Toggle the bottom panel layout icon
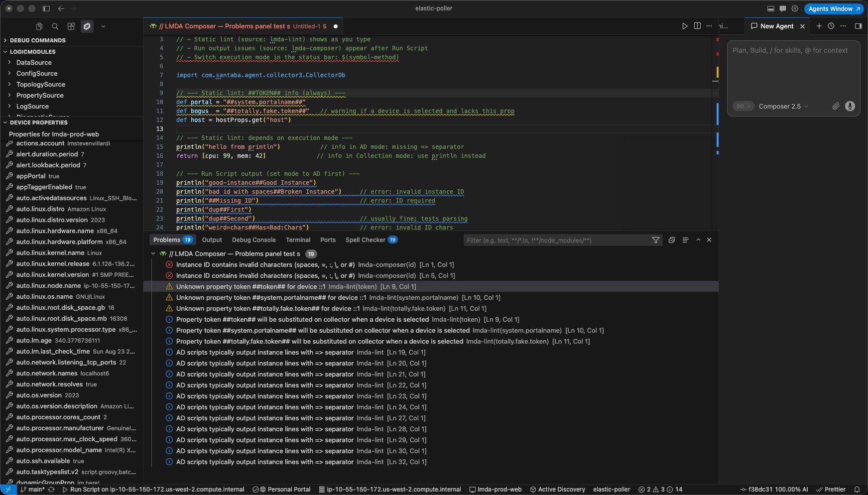 (770, 8)
